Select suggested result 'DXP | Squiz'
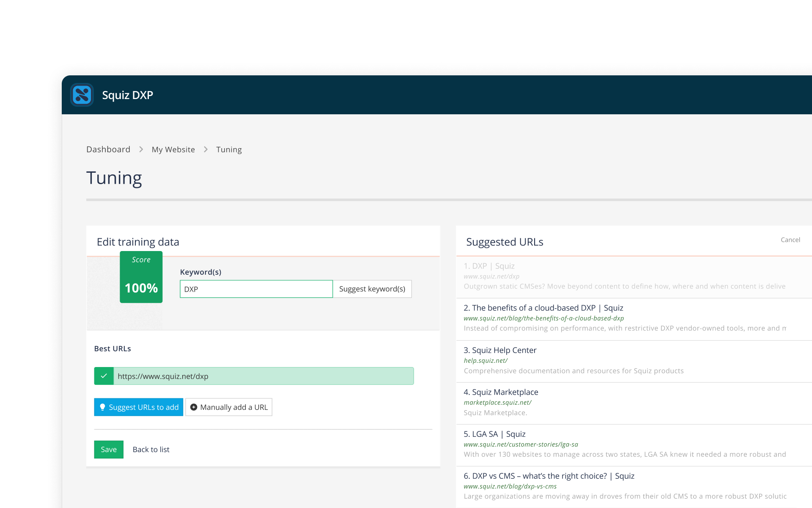 coord(634,277)
